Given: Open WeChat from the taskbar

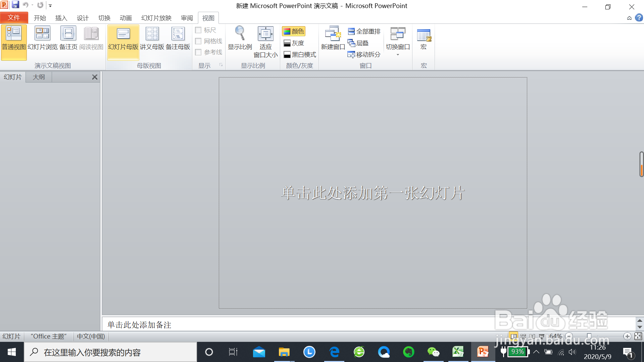Looking at the screenshot, I should 433,352.
